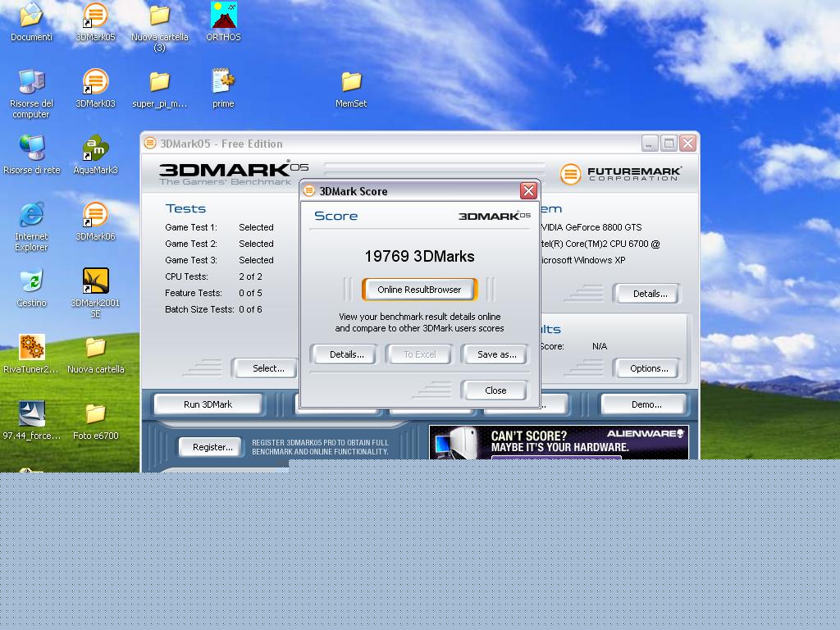Open the MemSet folder on desktop
Viewport: 840px width, 630px height.
point(351,89)
